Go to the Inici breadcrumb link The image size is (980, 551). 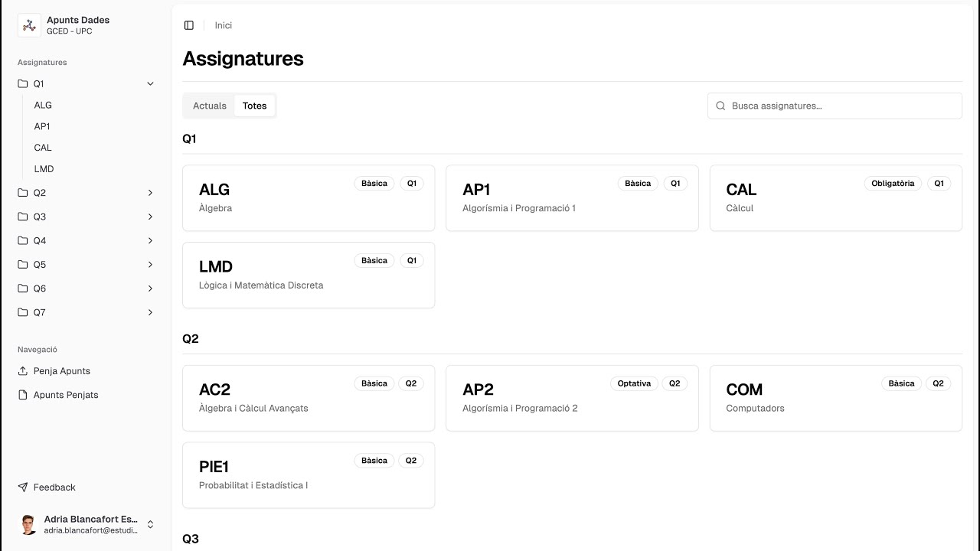pos(224,25)
